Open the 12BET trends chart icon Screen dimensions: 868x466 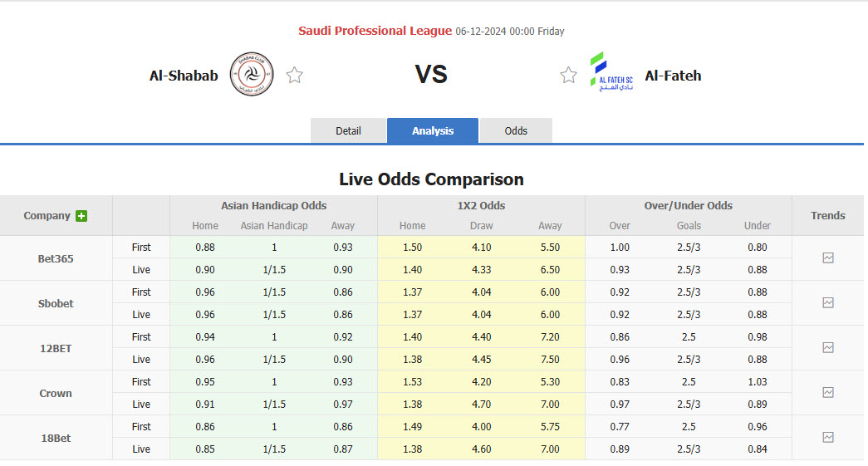pyautogui.click(x=827, y=348)
